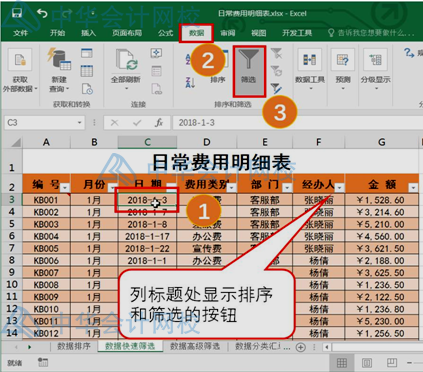This screenshot has width=423, height=372.
Task: Click the enter checkmark in the formula bar
Action: (137, 123)
